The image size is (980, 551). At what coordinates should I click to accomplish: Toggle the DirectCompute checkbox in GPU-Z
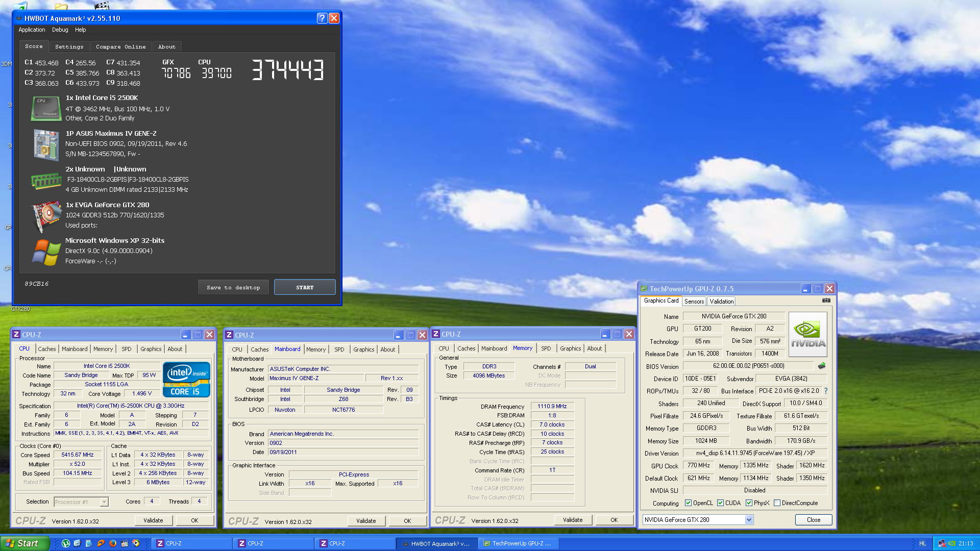(777, 503)
